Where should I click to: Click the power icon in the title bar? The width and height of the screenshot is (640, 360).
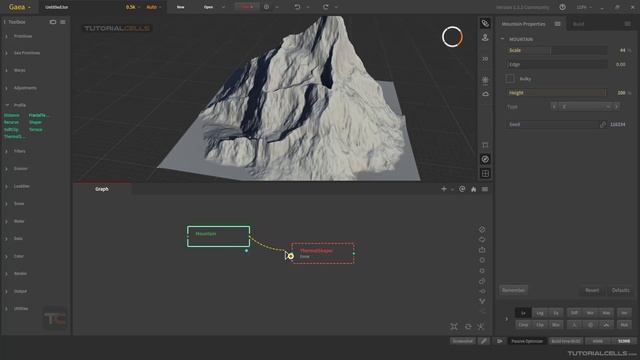tap(562, 7)
